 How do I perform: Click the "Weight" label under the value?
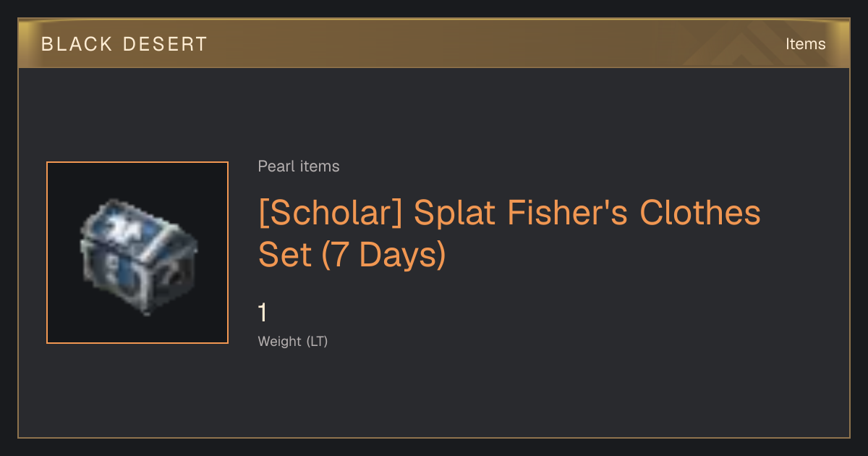pyautogui.click(x=280, y=341)
